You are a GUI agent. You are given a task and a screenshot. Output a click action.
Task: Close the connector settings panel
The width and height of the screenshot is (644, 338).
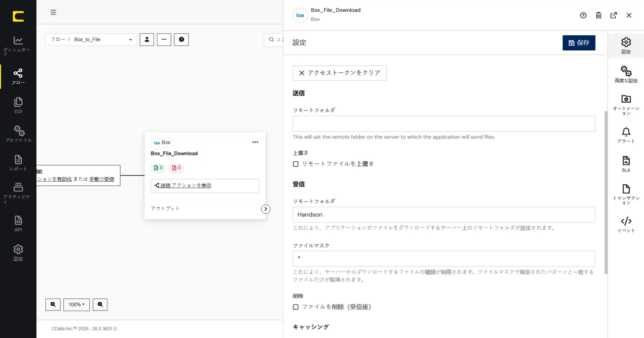coord(629,15)
